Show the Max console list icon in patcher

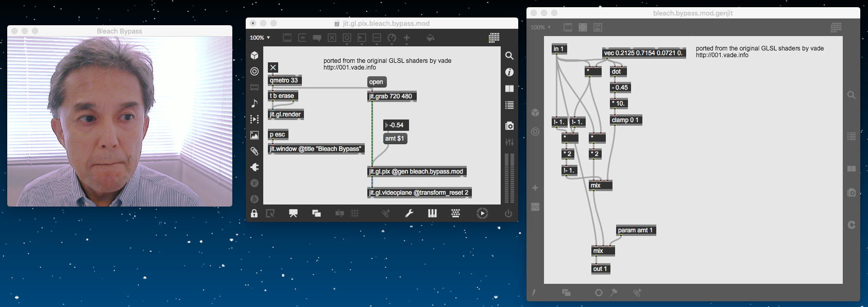coord(509,105)
